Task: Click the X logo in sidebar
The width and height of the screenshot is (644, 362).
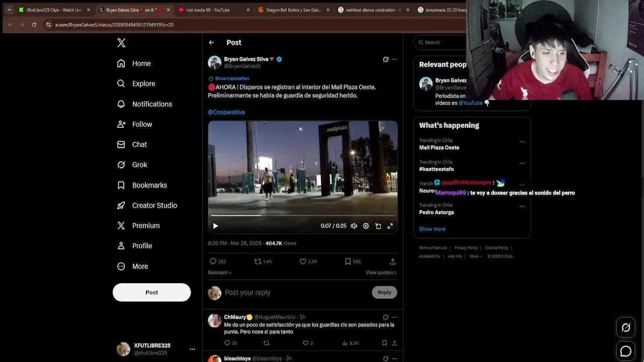Action: [x=121, y=43]
